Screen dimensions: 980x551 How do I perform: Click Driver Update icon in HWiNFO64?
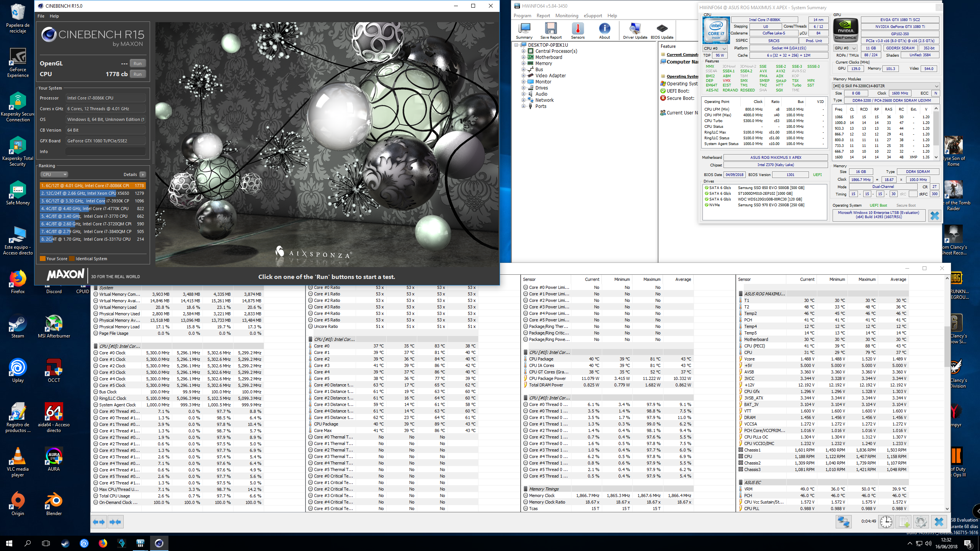click(635, 31)
